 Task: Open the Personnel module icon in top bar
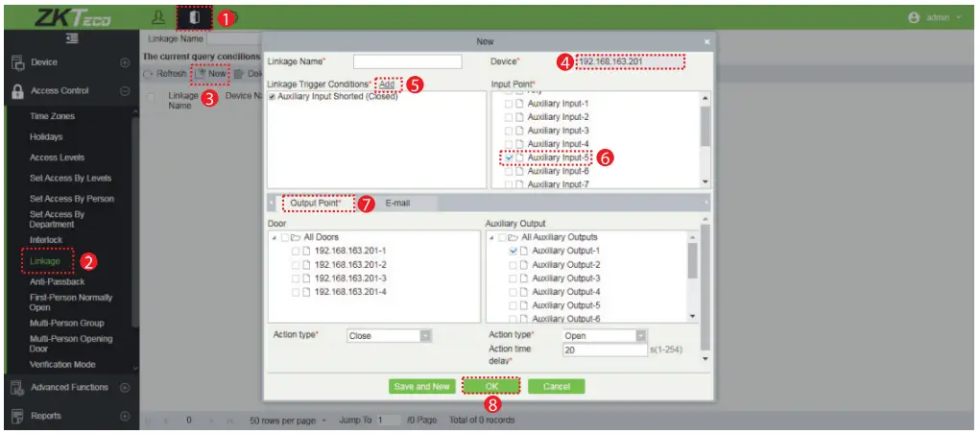[158, 17]
